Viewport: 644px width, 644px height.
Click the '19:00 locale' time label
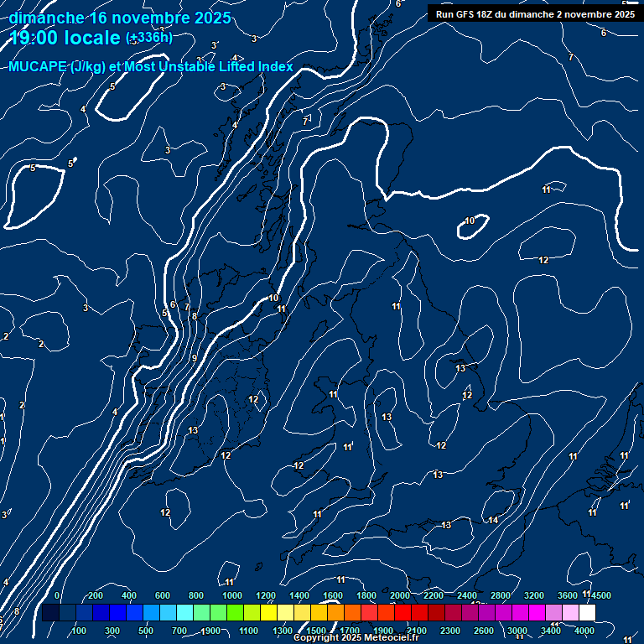(65, 38)
